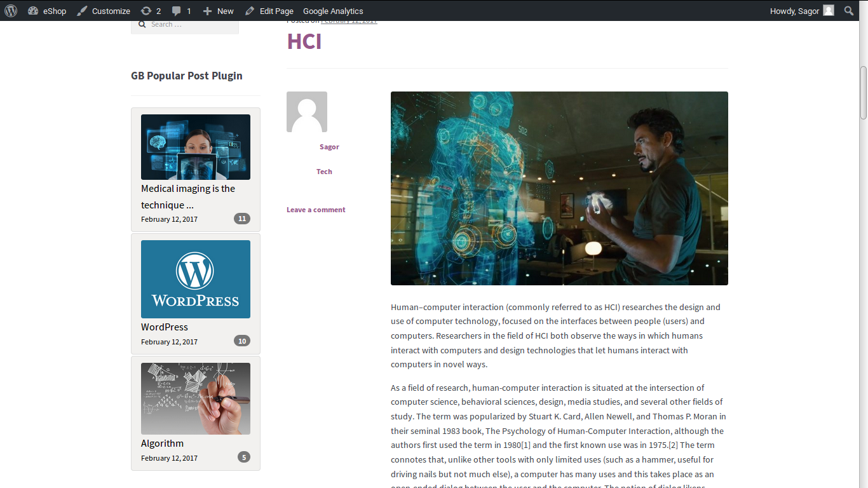The image size is (868, 488).
Task: Open WordPress popular post title
Action: pyautogui.click(x=165, y=327)
